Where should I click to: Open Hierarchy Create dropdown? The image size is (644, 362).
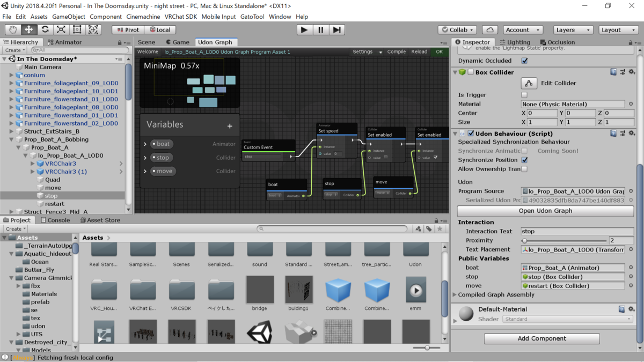[14, 50]
